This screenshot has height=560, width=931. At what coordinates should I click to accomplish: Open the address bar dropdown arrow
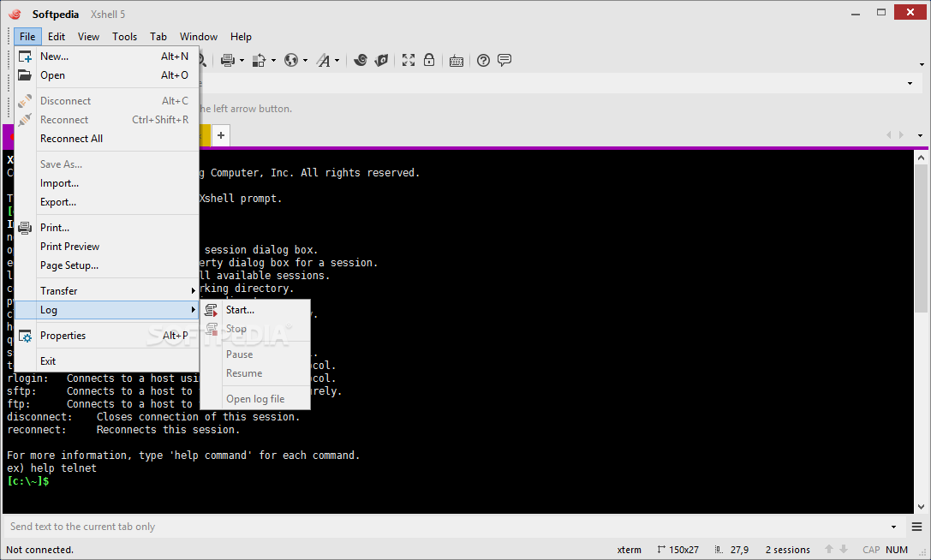910,84
